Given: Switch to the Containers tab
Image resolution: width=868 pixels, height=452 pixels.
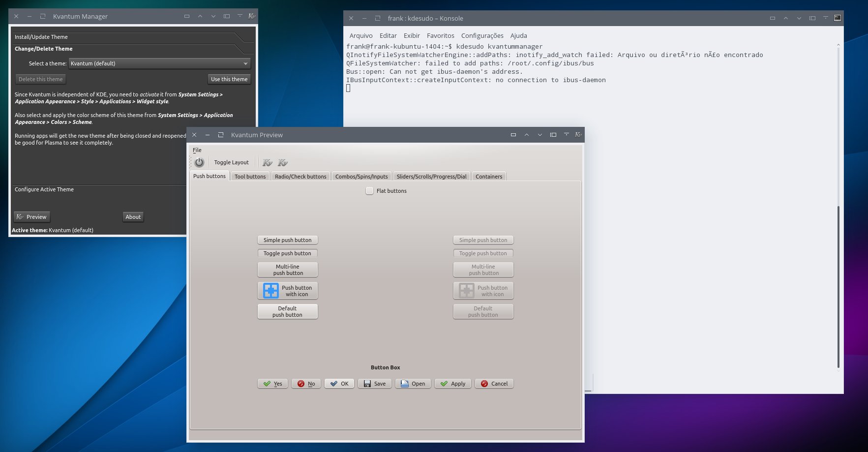Looking at the screenshot, I should point(489,177).
